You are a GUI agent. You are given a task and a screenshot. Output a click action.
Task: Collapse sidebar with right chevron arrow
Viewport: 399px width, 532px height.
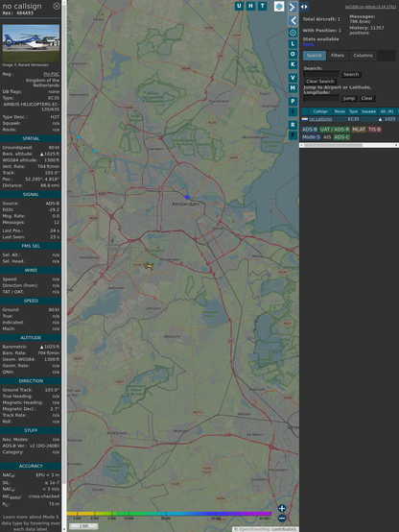(x=293, y=7)
